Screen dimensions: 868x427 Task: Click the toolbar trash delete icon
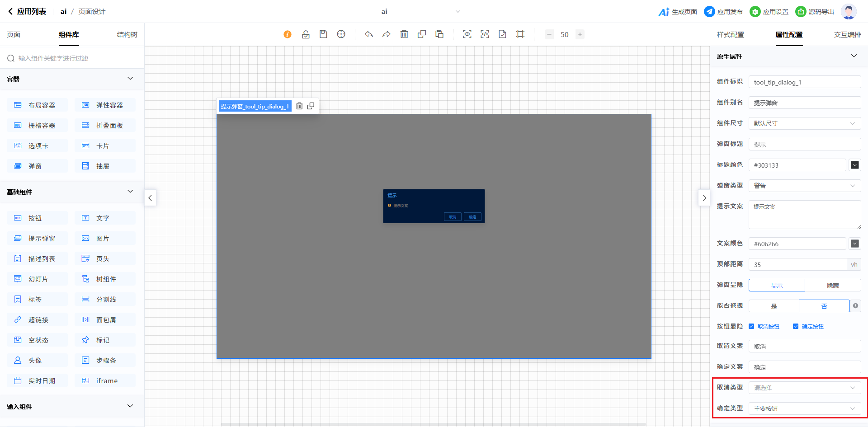click(404, 34)
